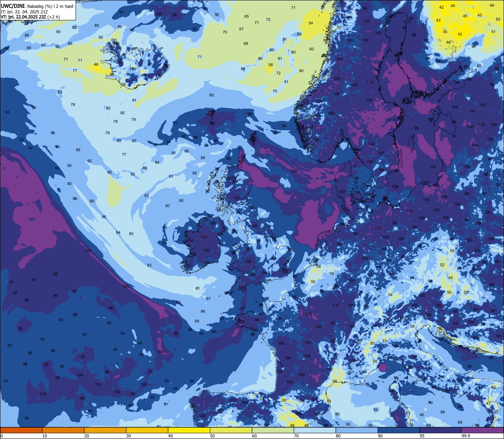This screenshot has height=439, width=504.
Task: Click the 0–10 dark orange legend swatch
Action: click(21, 430)
